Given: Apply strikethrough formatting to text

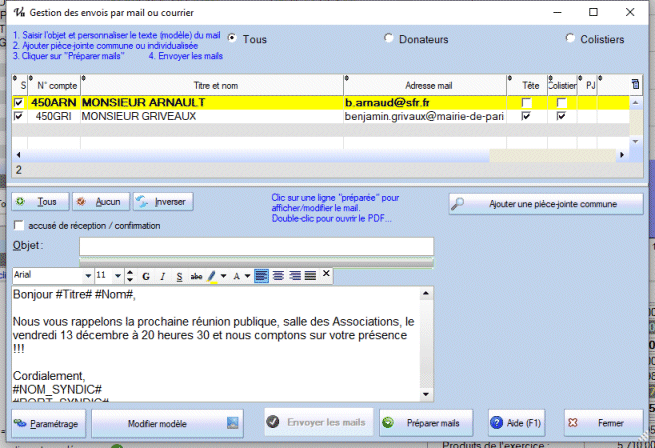Looking at the screenshot, I should coord(196,275).
